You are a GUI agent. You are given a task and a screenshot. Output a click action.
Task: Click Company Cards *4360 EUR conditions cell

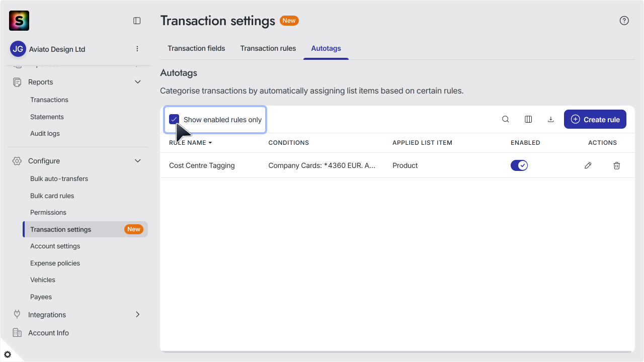(322, 165)
